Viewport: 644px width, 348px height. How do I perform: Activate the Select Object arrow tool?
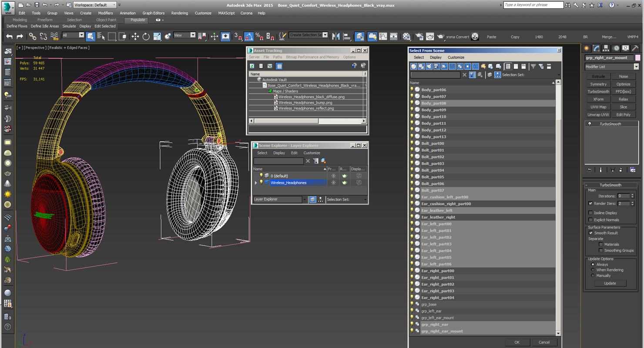pos(90,37)
